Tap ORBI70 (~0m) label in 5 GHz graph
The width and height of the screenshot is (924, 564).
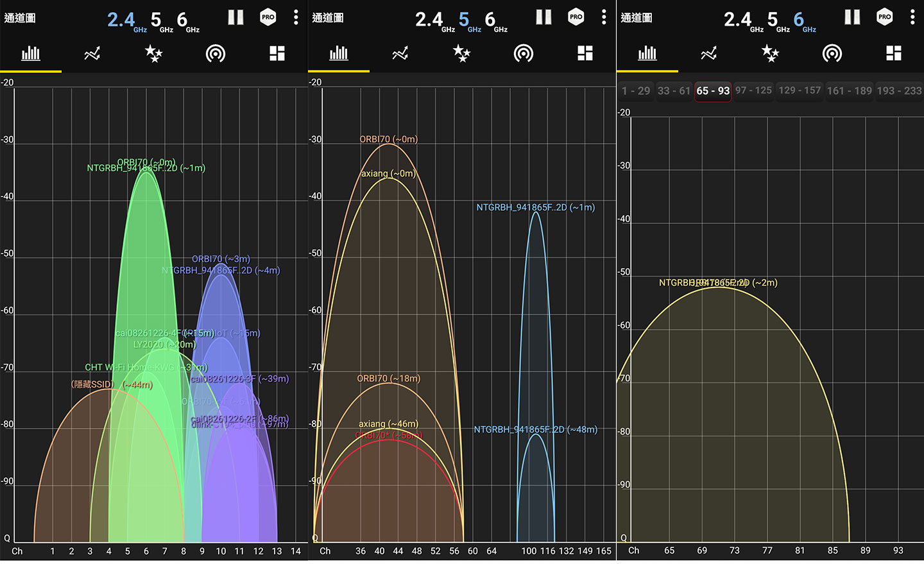[x=388, y=139]
